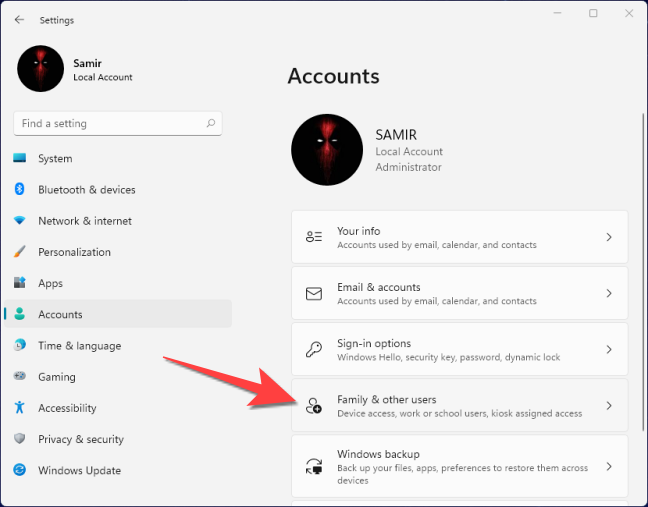The height and width of the screenshot is (507, 648).
Task: Click the Network wifi icon in sidebar
Action: (x=19, y=221)
